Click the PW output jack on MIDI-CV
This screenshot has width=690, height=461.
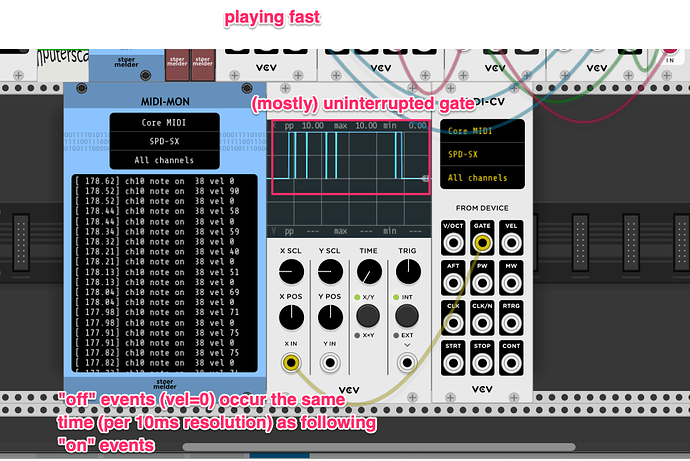pyautogui.click(x=482, y=282)
